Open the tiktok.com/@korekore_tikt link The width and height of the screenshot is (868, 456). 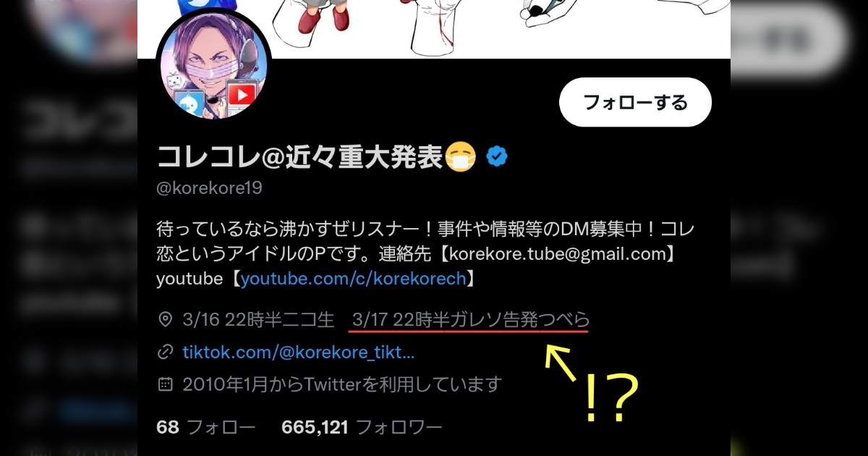(298, 352)
